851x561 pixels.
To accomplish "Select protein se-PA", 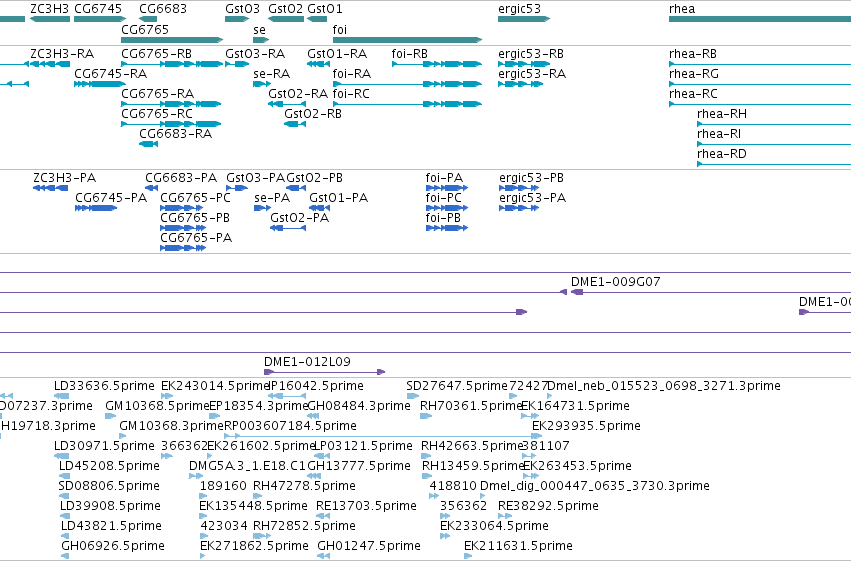I will click(x=272, y=198).
